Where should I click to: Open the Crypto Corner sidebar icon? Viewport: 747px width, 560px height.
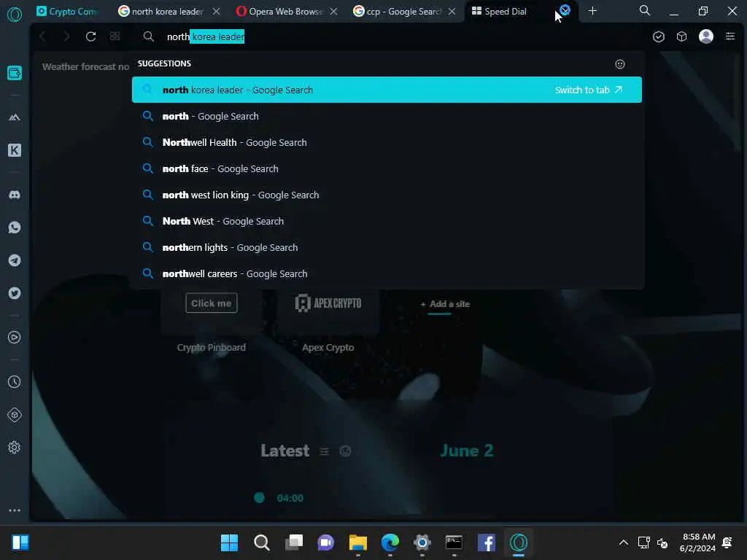15,117
